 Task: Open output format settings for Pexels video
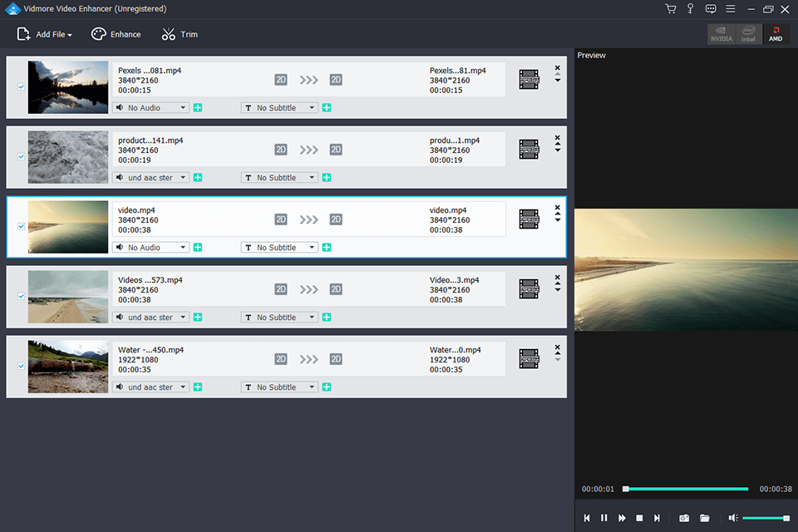click(529, 80)
